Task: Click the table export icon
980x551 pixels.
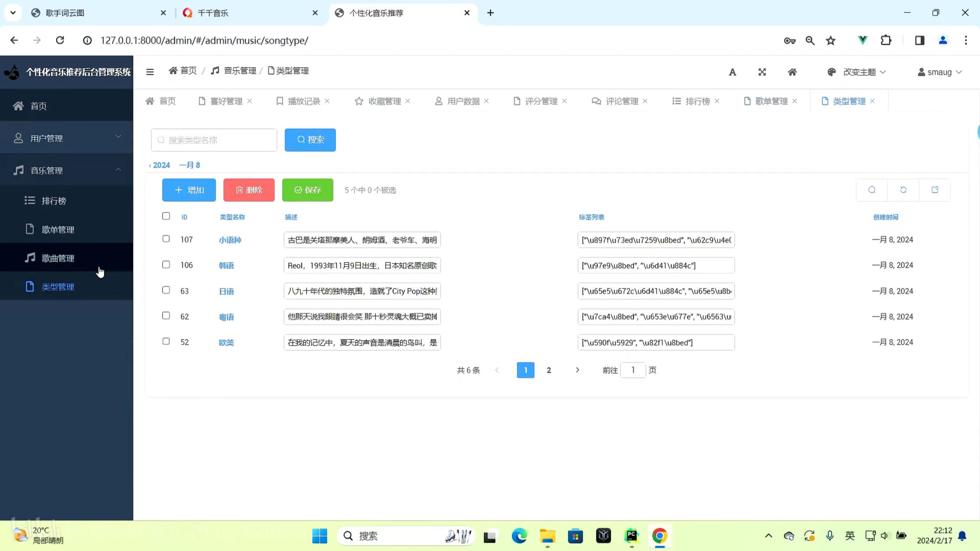Action: [935, 190]
